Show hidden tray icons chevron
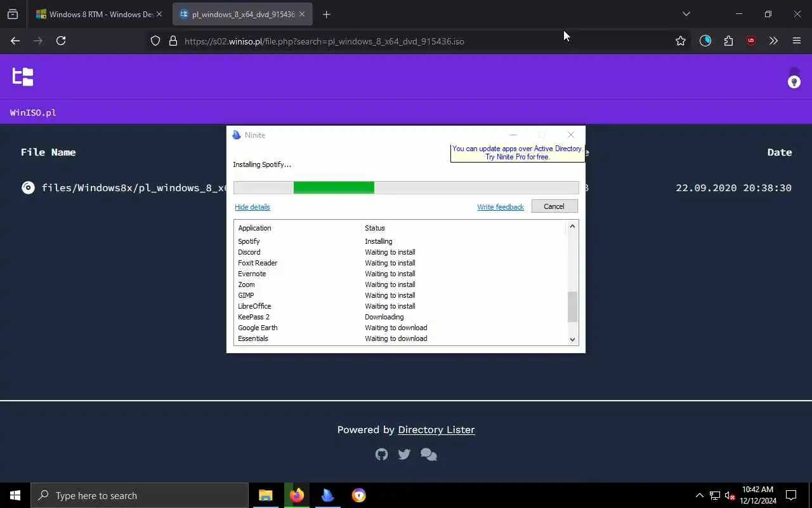This screenshot has height=508, width=812. point(699,495)
